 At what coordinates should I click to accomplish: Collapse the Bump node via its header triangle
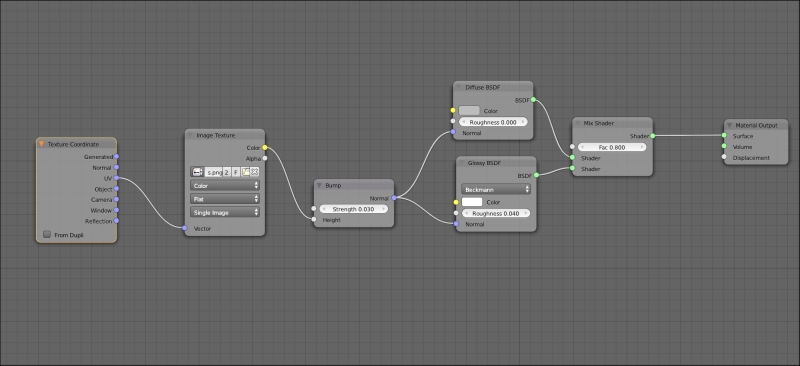point(319,185)
